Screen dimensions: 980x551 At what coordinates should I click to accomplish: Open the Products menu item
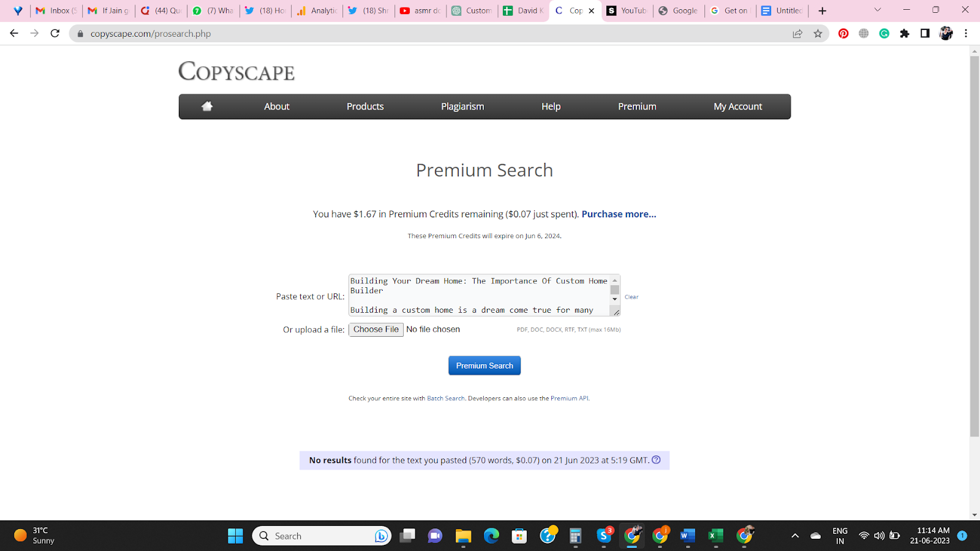365,107
